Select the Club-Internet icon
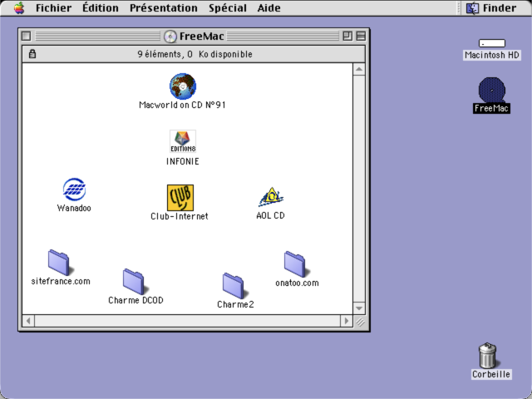 pos(180,198)
